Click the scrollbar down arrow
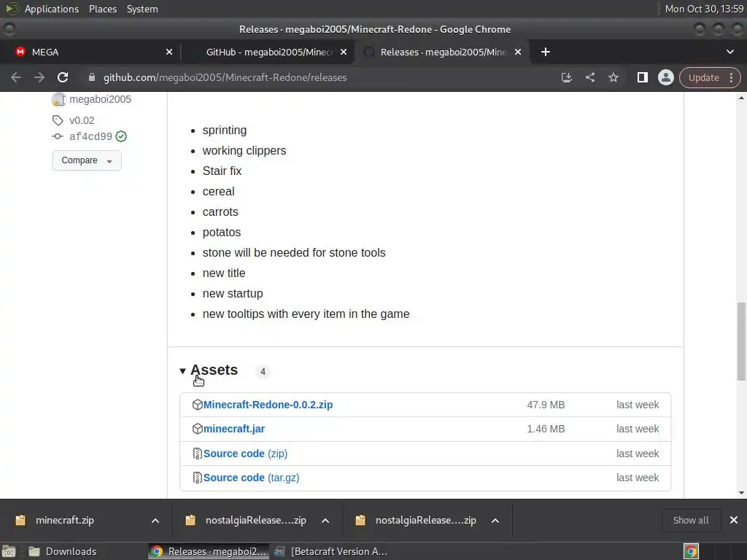The height and width of the screenshot is (560, 747). tap(741, 494)
